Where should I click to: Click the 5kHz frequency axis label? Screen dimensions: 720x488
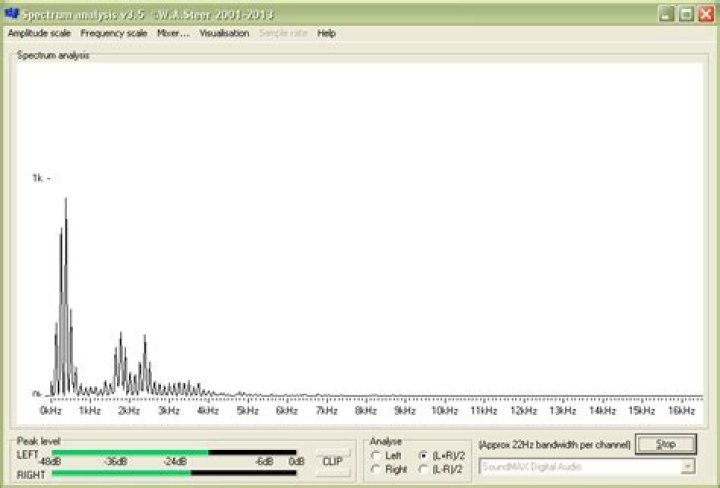pos(248,410)
